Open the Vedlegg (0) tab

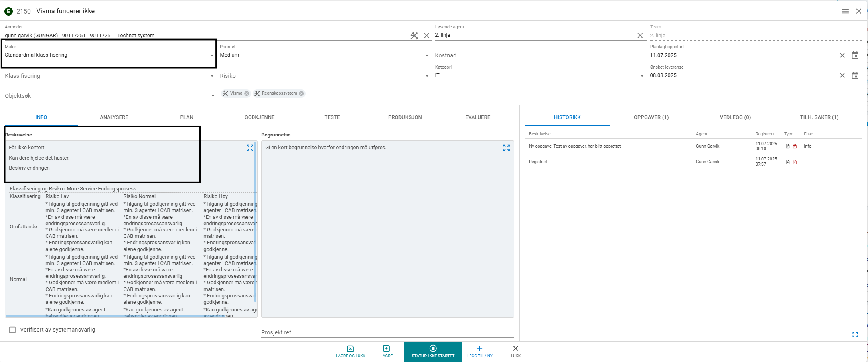pyautogui.click(x=735, y=117)
